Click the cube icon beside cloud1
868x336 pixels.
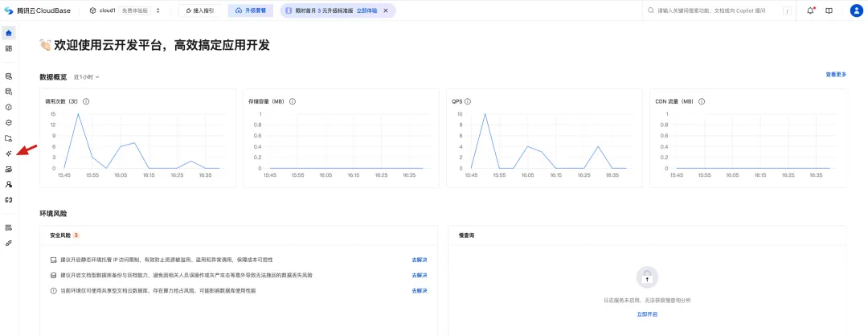[92, 10]
